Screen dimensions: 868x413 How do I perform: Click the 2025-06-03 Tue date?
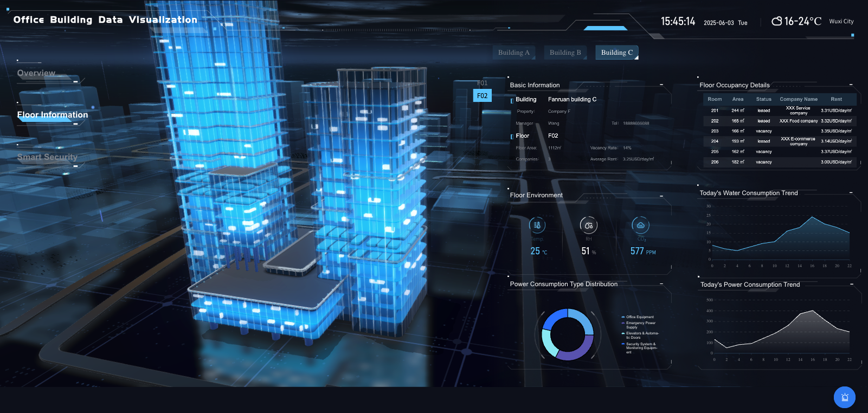725,23
